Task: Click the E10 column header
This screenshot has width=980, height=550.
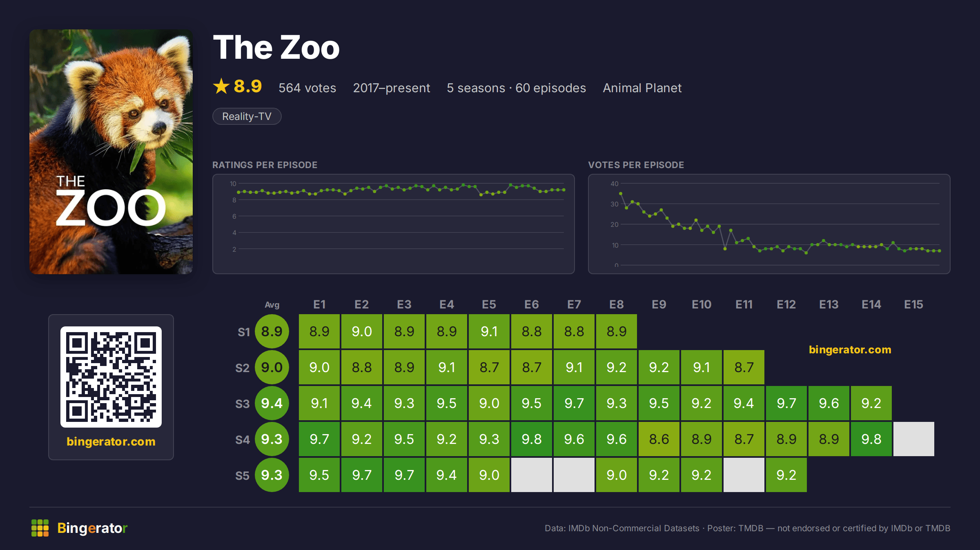Action: (x=702, y=304)
